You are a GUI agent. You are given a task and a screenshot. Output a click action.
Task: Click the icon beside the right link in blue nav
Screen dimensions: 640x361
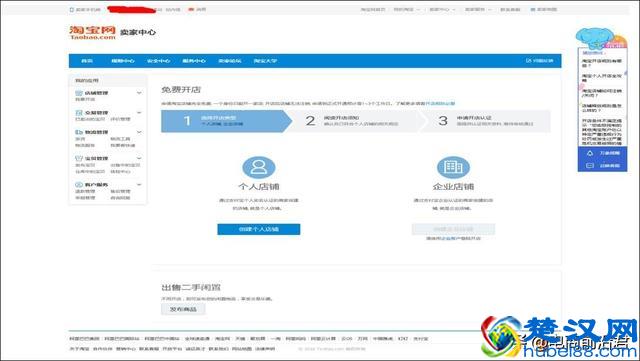[529, 60]
